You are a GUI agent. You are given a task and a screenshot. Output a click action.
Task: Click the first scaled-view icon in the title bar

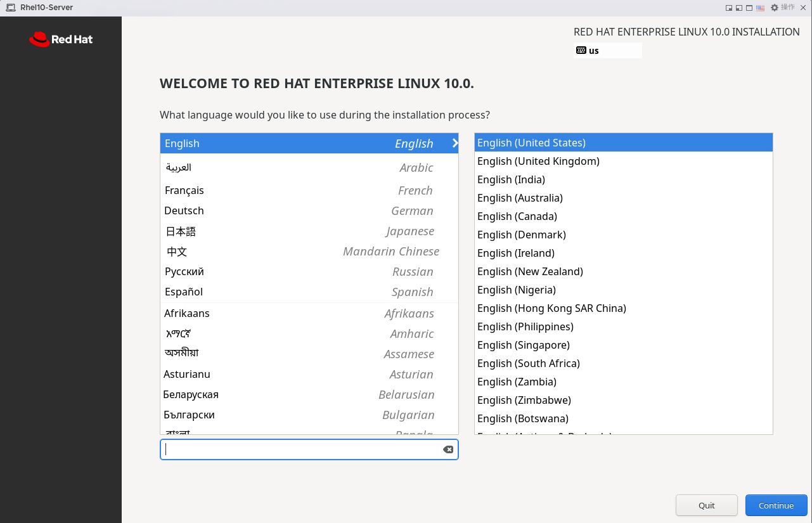pyautogui.click(x=729, y=8)
